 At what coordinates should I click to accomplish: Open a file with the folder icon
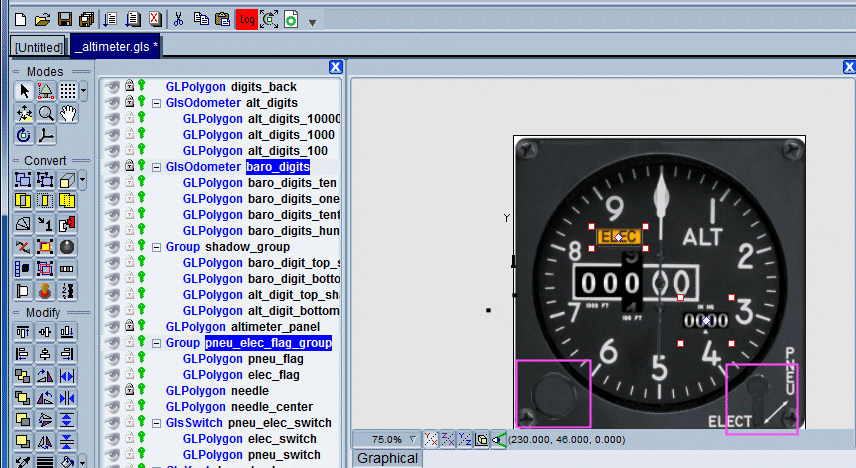[x=42, y=19]
